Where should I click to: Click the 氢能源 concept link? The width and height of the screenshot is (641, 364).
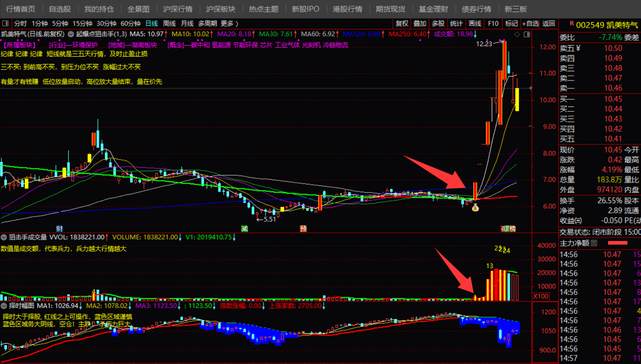click(221, 45)
